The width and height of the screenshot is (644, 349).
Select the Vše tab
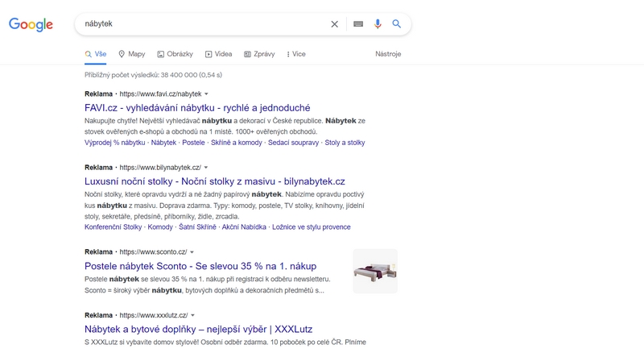pyautogui.click(x=96, y=54)
